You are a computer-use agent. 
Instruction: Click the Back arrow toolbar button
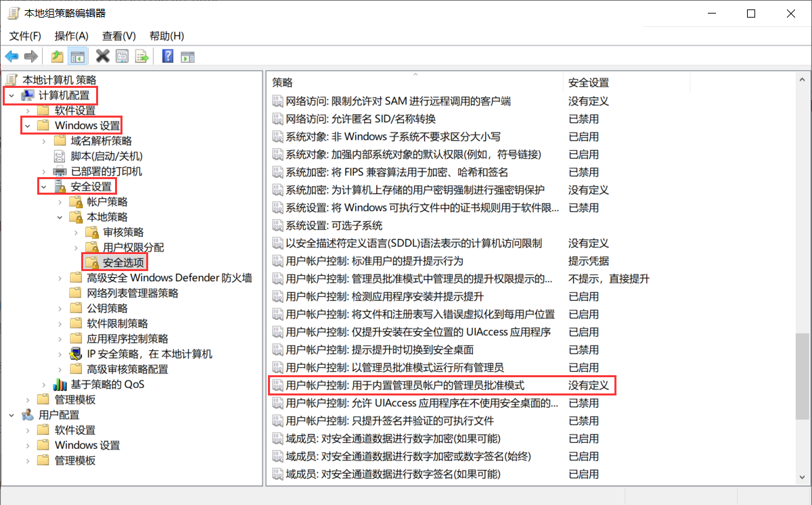click(12, 56)
